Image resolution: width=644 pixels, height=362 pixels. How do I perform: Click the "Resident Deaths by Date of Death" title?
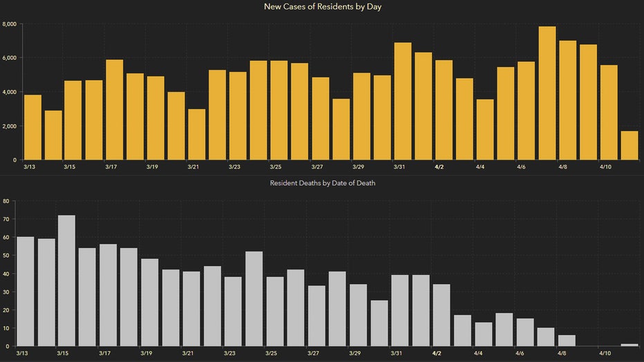pos(322,183)
